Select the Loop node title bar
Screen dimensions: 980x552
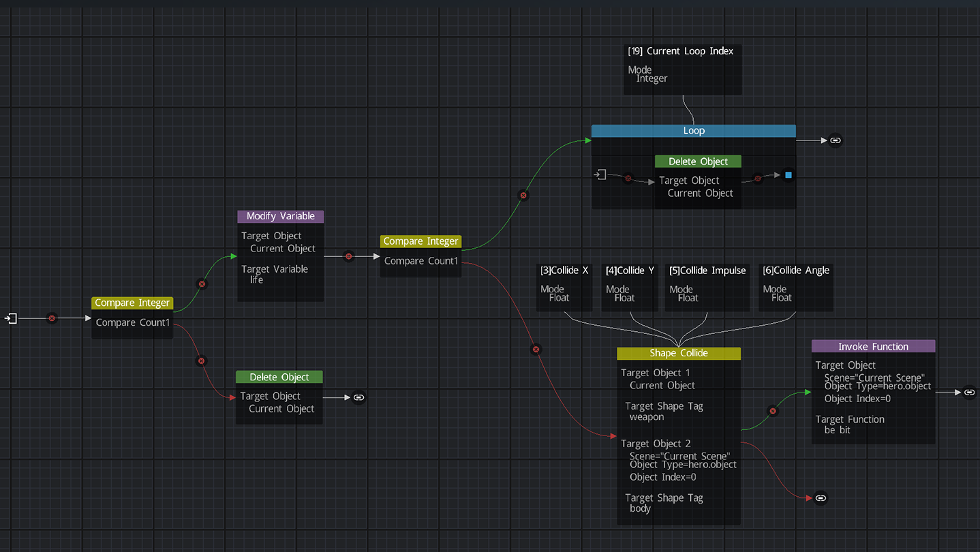(693, 131)
